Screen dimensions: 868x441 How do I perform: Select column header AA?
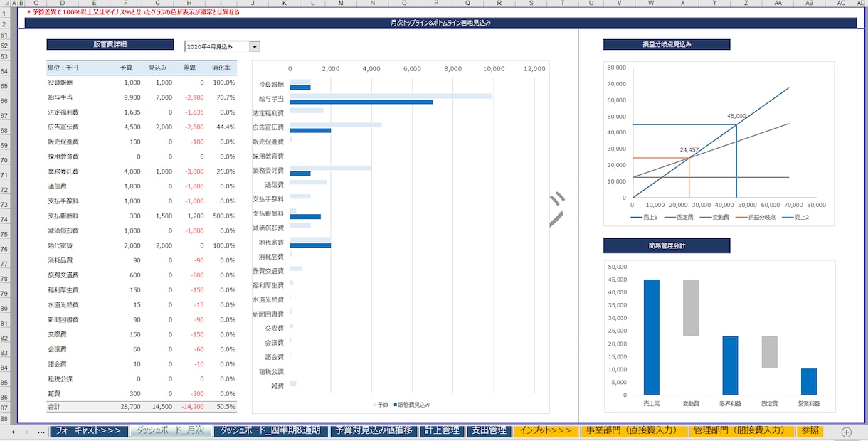[777, 4]
